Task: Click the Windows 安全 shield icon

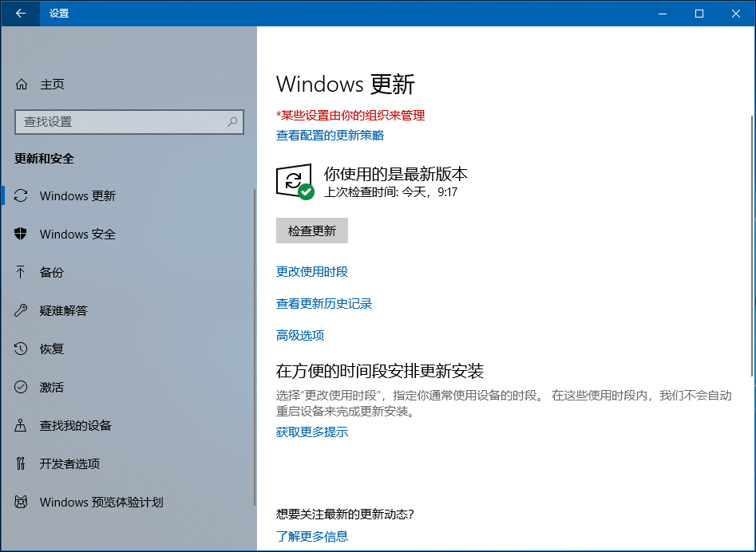Action: coord(22,234)
